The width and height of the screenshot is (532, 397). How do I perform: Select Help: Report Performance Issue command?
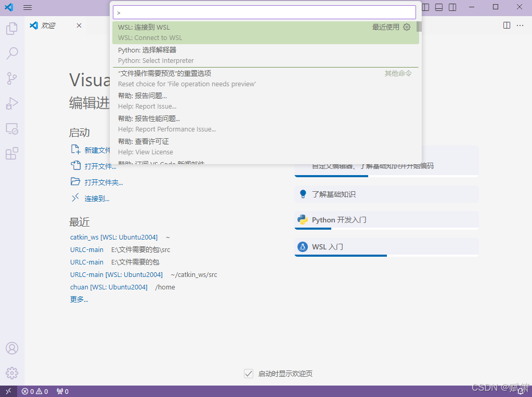(266, 124)
